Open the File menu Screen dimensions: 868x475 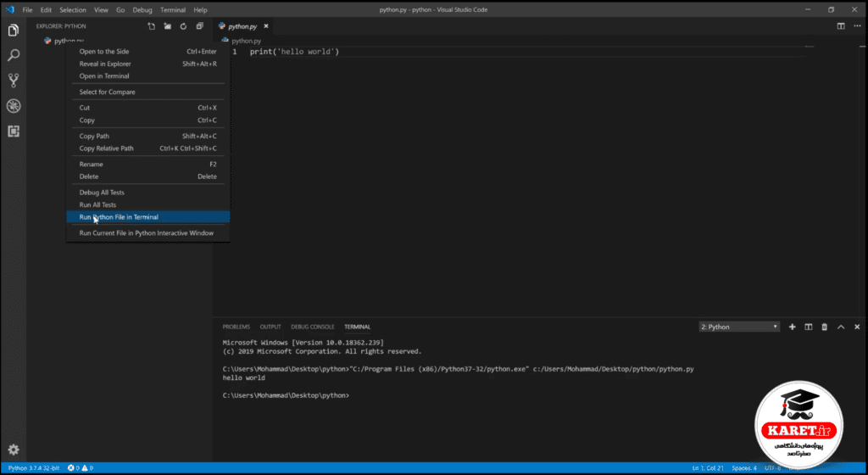(27, 10)
